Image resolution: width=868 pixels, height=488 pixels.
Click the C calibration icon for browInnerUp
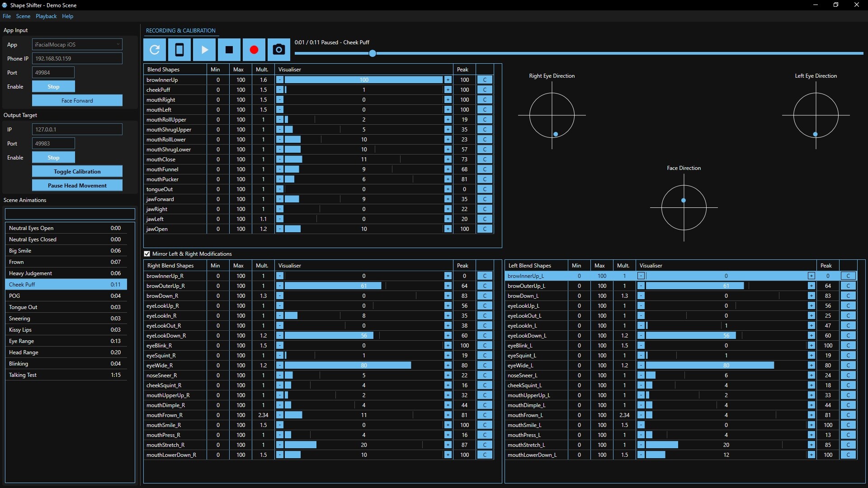point(485,80)
